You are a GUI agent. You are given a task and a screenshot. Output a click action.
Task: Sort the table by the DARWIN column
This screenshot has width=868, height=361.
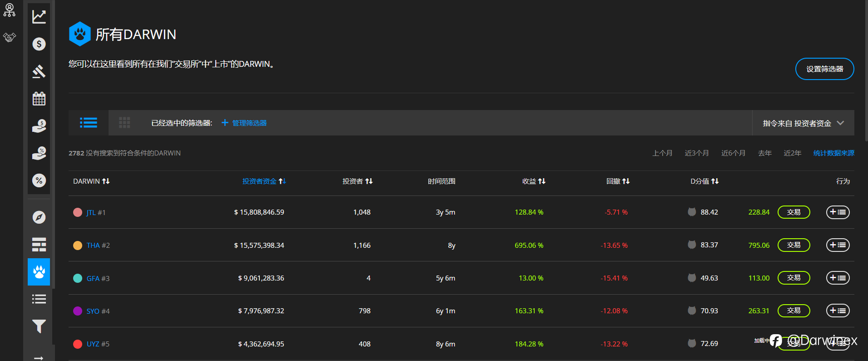pos(91,181)
